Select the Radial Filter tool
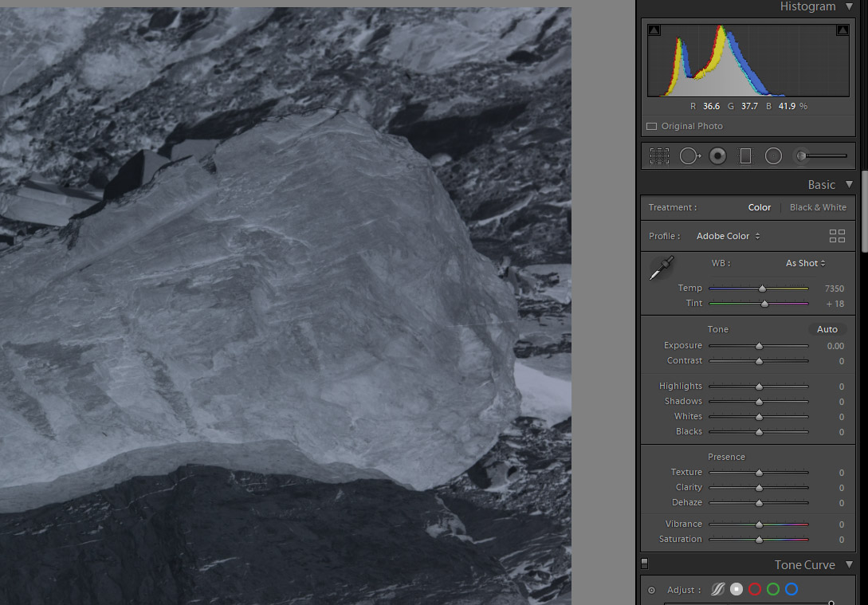The width and height of the screenshot is (868, 605). [773, 156]
